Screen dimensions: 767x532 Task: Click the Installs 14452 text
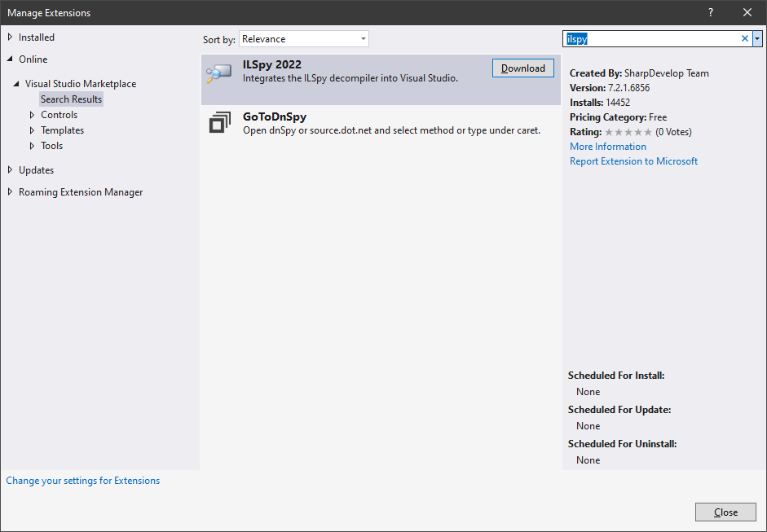[x=600, y=103]
